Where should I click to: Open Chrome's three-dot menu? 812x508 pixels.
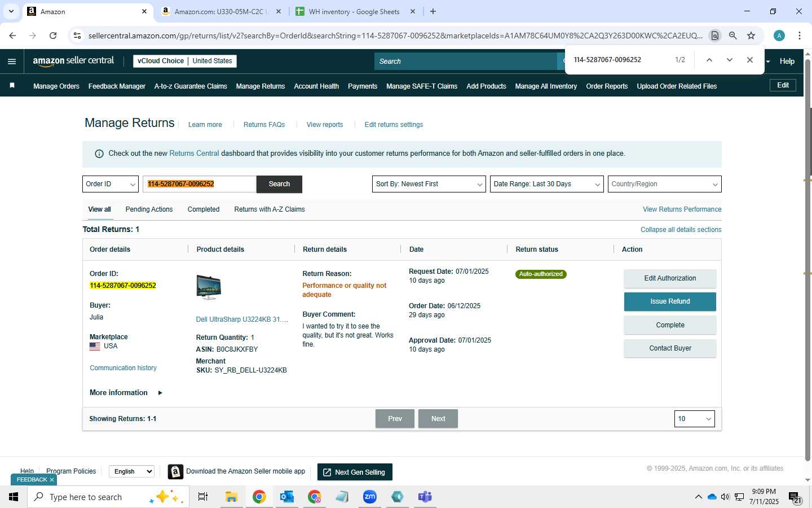tap(800, 36)
